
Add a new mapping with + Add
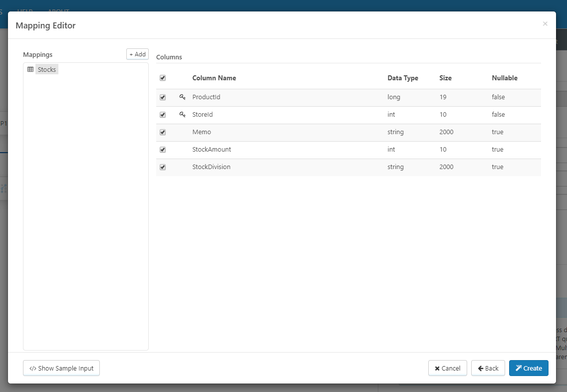(137, 54)
